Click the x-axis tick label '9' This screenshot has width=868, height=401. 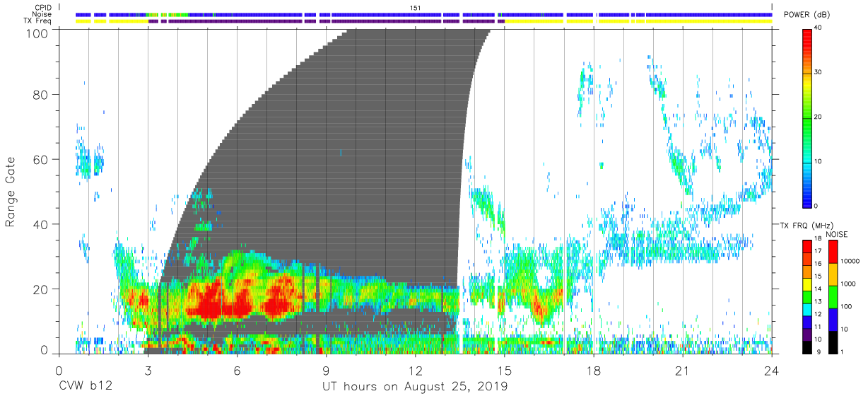pyautogui.click(x=327, y=371)
